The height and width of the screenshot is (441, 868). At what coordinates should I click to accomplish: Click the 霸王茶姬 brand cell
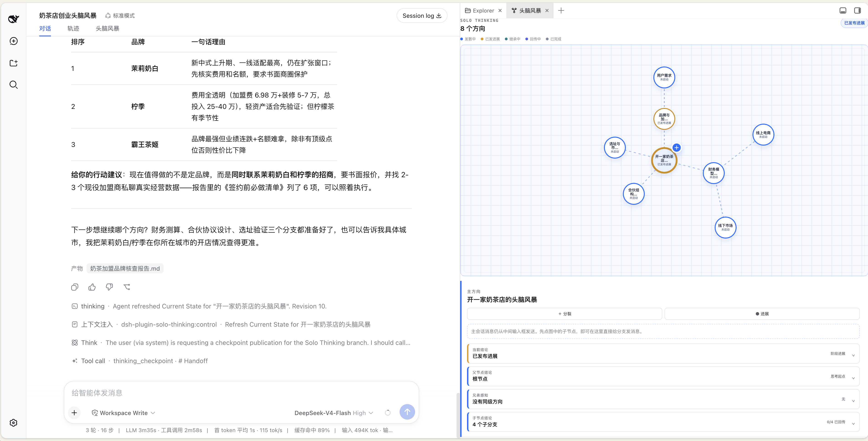(145, 144)
